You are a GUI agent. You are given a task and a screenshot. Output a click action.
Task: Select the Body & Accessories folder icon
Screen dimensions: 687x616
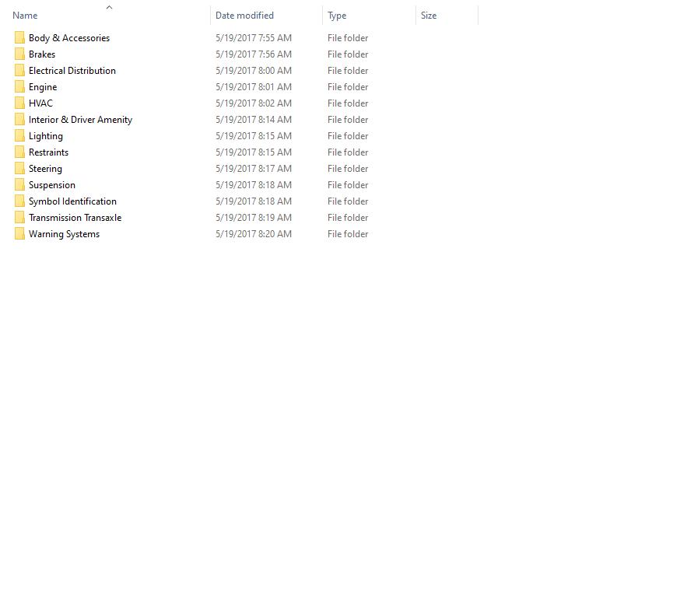pos(19,37)
